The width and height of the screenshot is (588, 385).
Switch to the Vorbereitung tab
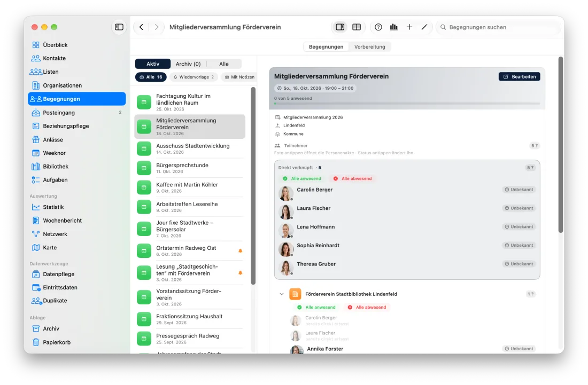click(x=369, y=47)
